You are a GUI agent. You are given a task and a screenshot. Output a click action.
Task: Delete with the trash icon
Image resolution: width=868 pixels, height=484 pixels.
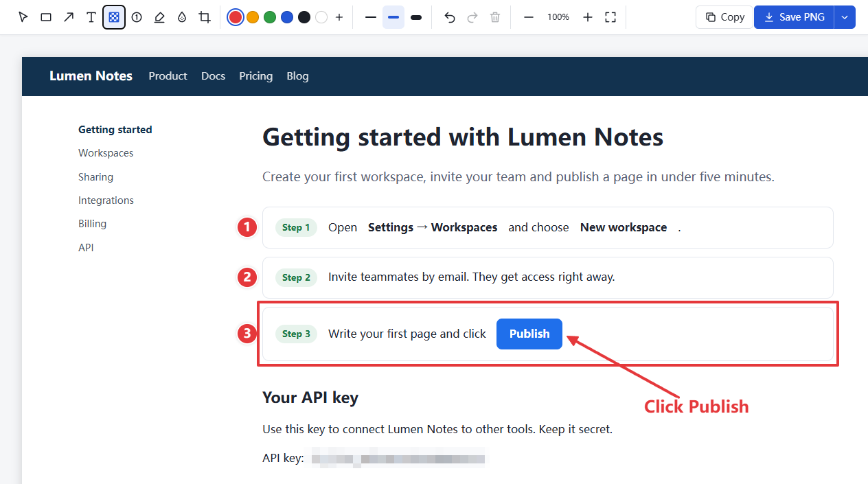pyautogui.click(x=495, y=17)
